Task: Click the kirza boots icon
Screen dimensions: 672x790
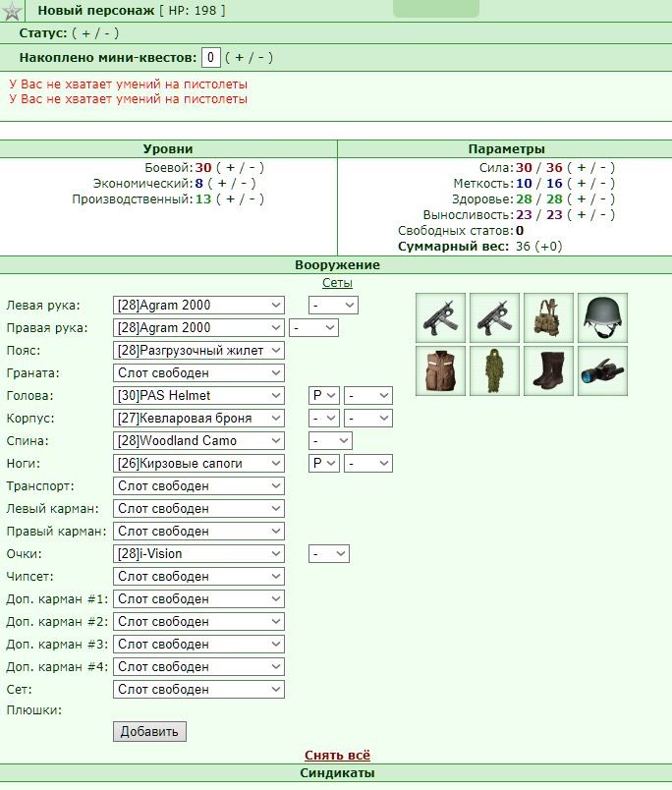Action: point(548,370)
